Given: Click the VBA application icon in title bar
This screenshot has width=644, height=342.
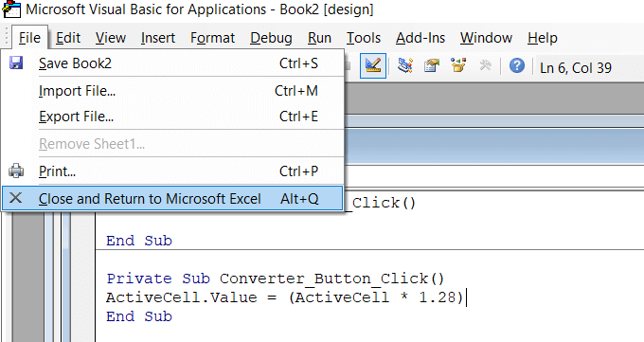Looking at the screenshot, I should tap(11, 9).
